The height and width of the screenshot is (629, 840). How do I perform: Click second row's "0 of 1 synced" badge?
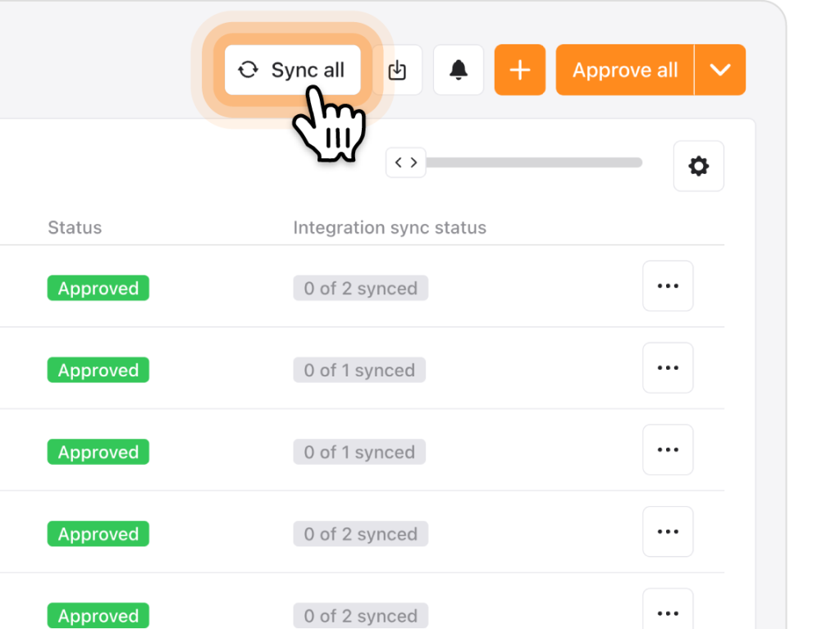pyautogui.click(x=359, y=371)
